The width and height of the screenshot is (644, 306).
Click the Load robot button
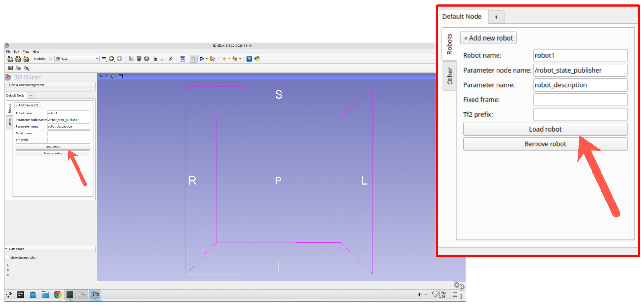pyautogui.click(x=52, y=146)
